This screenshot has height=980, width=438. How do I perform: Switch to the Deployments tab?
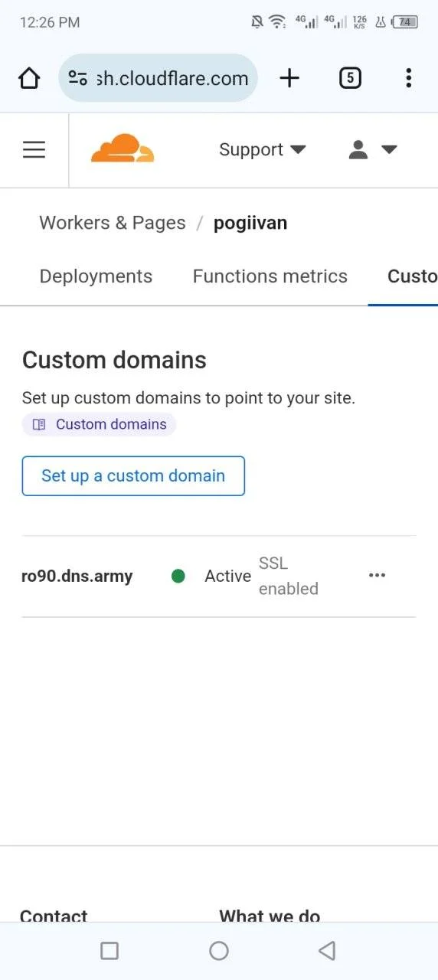(96, 276)
